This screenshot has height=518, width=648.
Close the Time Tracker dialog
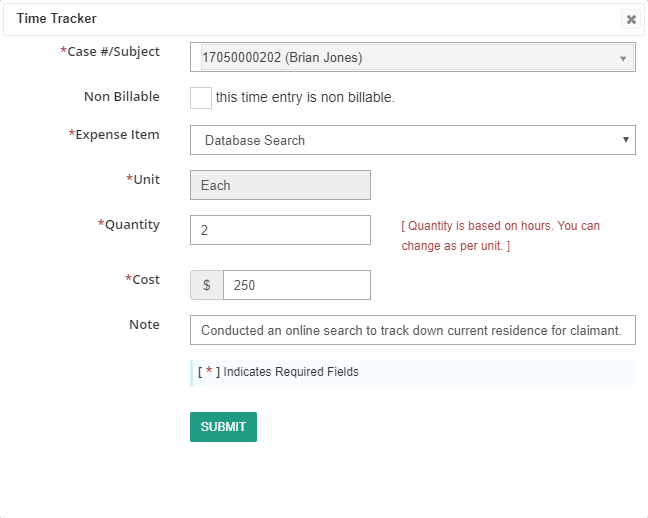coord(631,19)
